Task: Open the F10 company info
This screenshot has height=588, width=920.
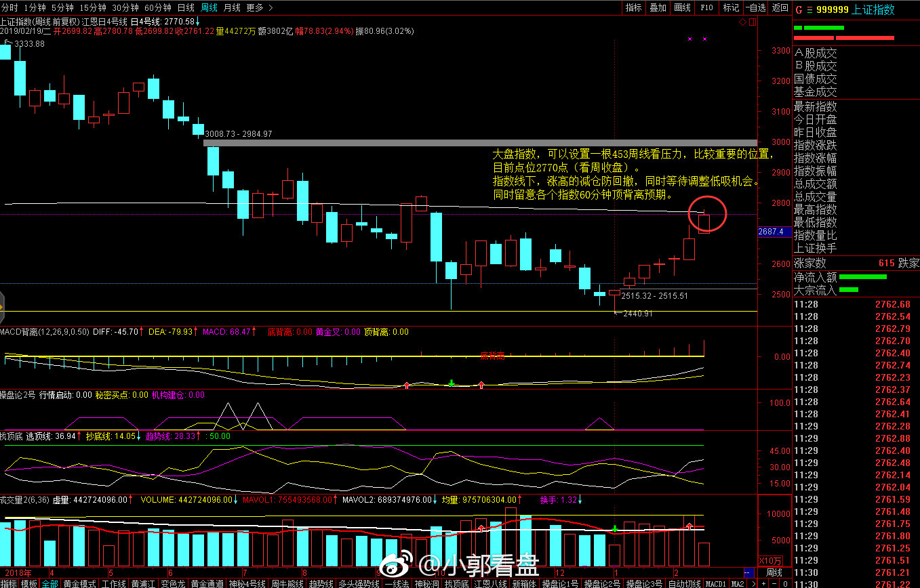Action: (x=706, y=7)
